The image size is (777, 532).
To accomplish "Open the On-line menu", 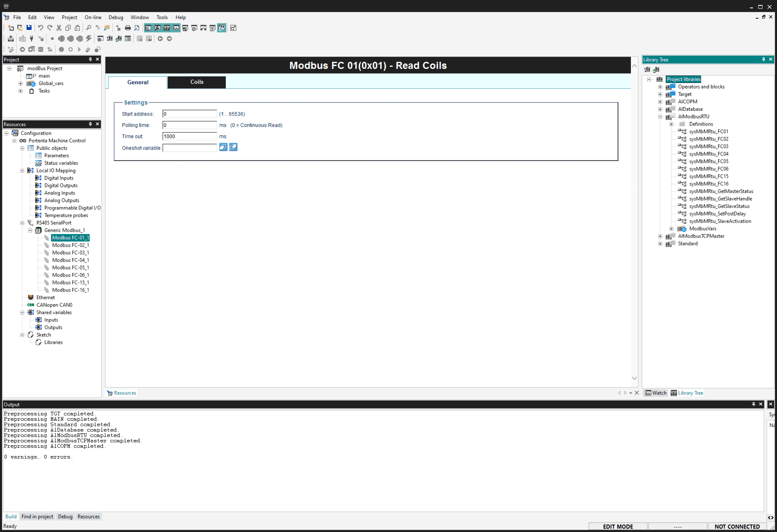I will pyautogui.click(x=93, y=17).
